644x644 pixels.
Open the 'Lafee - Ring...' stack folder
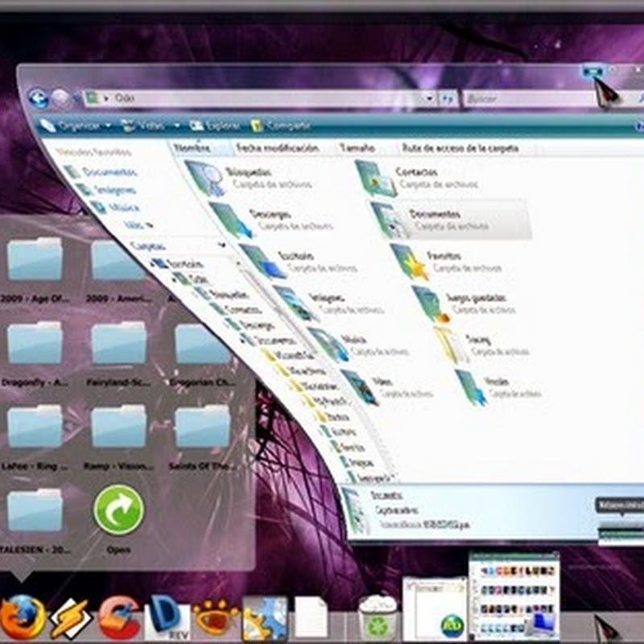[35, 427]
